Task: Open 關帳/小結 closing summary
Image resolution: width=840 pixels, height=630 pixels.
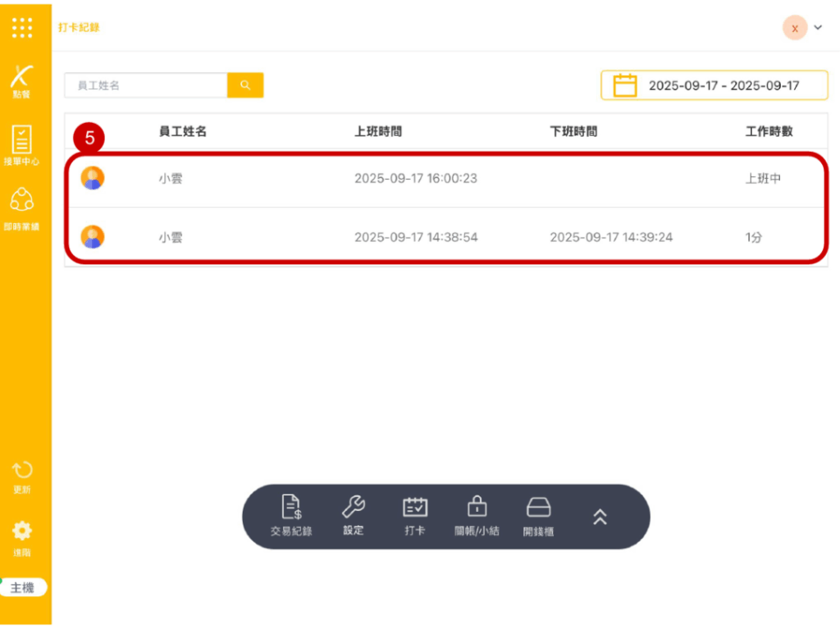Action: (477, 516)
